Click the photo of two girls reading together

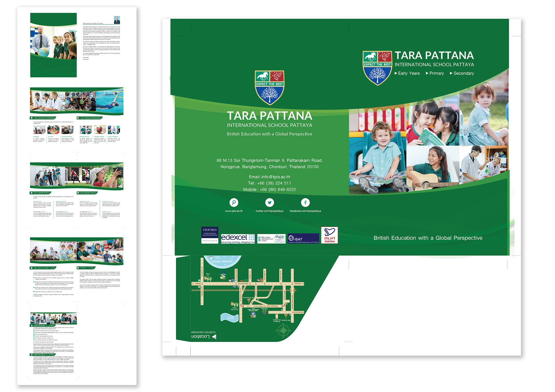click(x=433, y=123)
